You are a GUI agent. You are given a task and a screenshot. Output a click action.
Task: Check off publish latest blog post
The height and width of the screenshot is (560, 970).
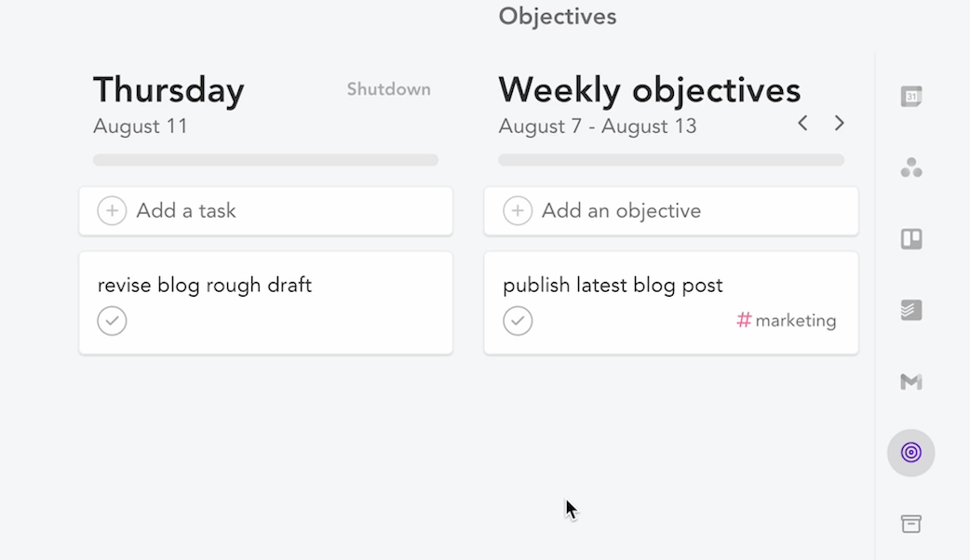[518, 321]
